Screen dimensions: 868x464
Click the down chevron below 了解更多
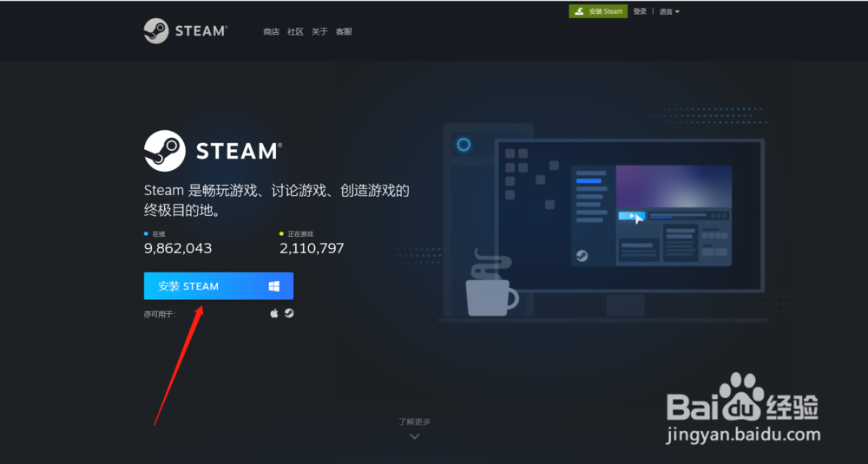415,436
